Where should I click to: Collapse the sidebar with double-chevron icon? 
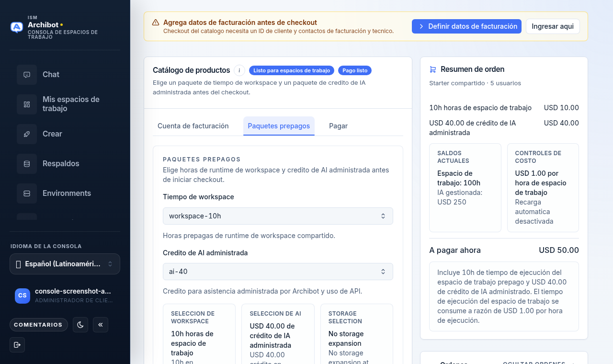(101, 325)
